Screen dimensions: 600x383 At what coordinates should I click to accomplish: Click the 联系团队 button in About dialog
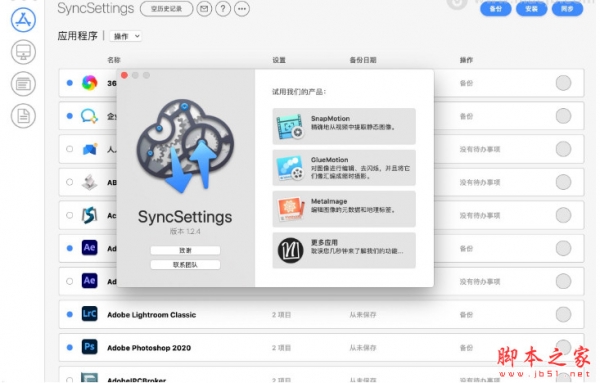[185, 265]
